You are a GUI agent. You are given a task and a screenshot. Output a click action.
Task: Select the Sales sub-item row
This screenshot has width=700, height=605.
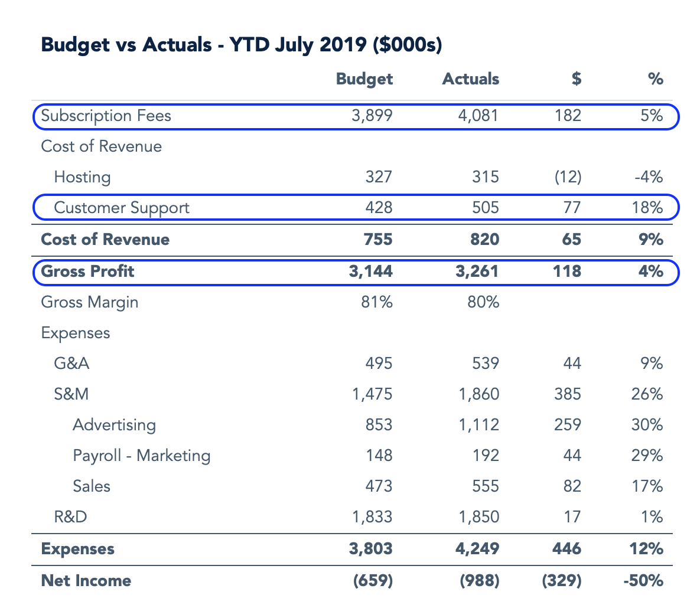pos(91,486)
